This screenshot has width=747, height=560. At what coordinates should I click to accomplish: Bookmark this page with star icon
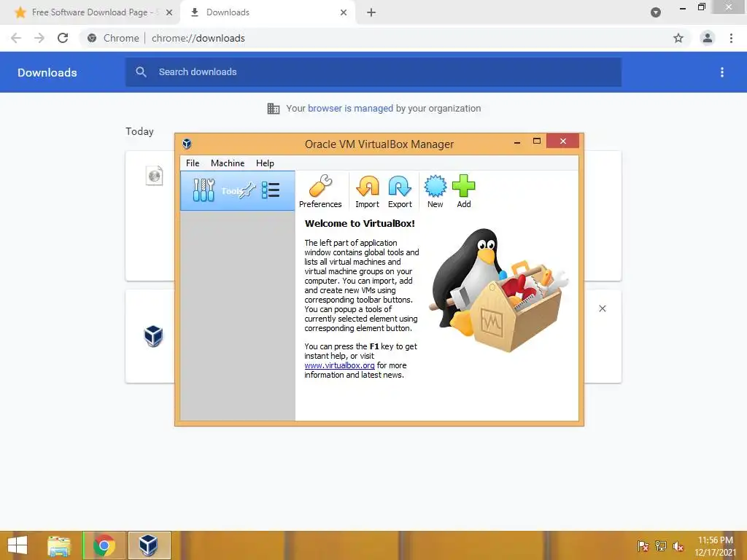678,38
